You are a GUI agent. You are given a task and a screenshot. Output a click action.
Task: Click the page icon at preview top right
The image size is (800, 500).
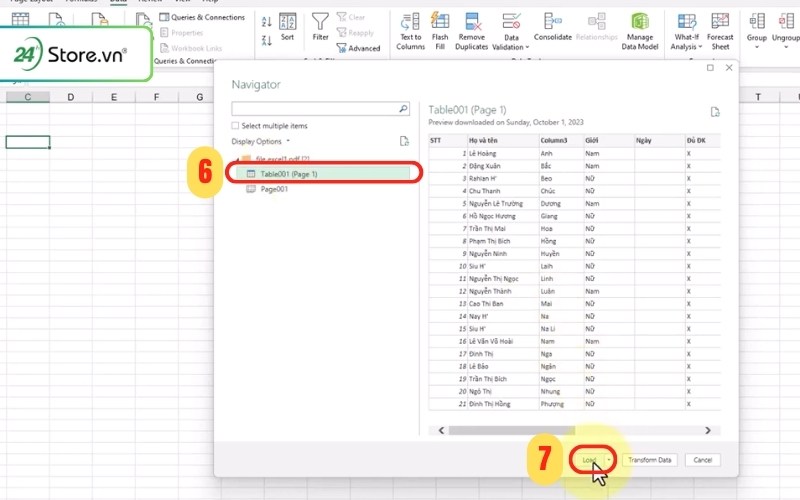tap(715, 112)
